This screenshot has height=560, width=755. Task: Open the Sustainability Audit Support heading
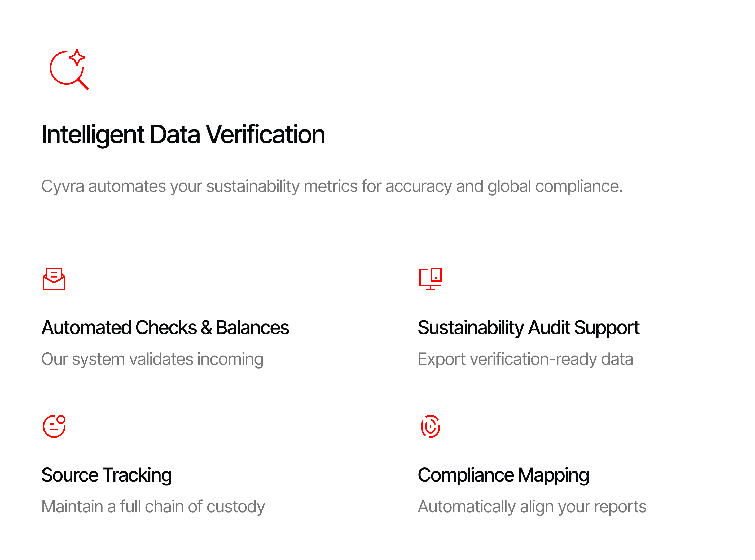pos(528,328)
